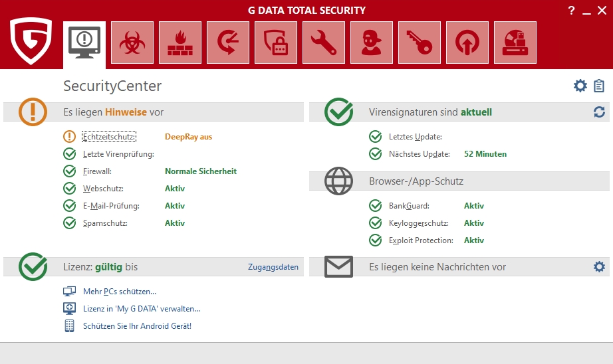The height and width of the screenshot is (364, 613).
Task: Open the SecurityCenter monitor tab
Action: tap(84, 45)
